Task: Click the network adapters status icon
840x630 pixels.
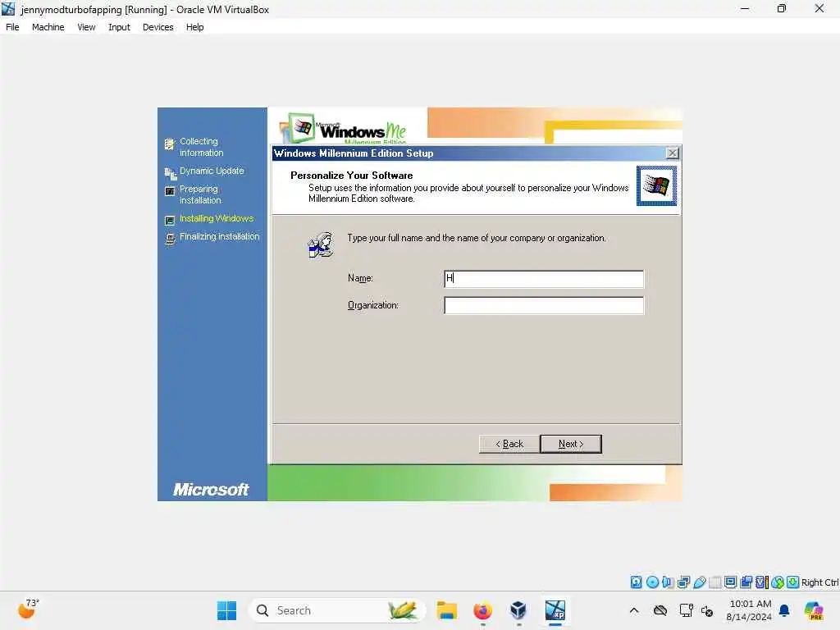Action: click(683, 582)
